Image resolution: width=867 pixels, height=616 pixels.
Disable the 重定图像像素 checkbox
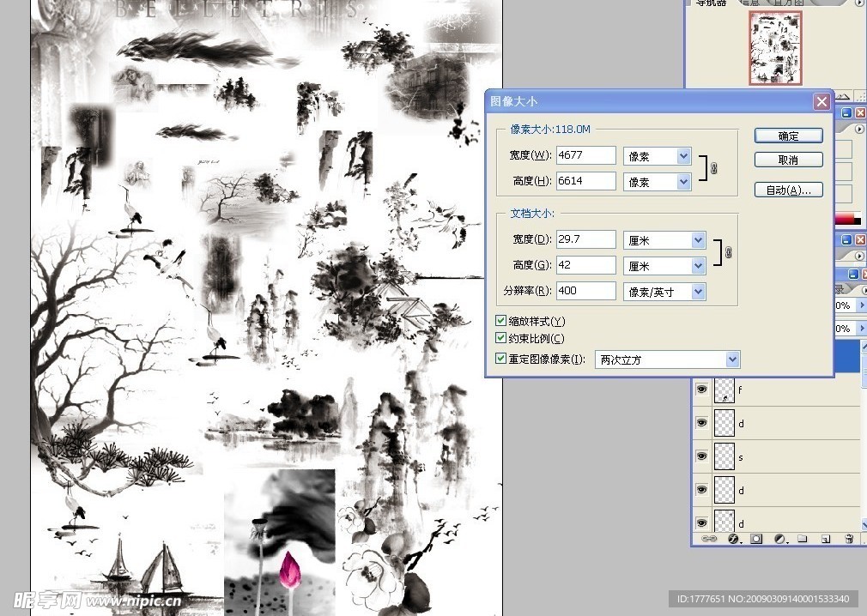click(x=501, y=359)
